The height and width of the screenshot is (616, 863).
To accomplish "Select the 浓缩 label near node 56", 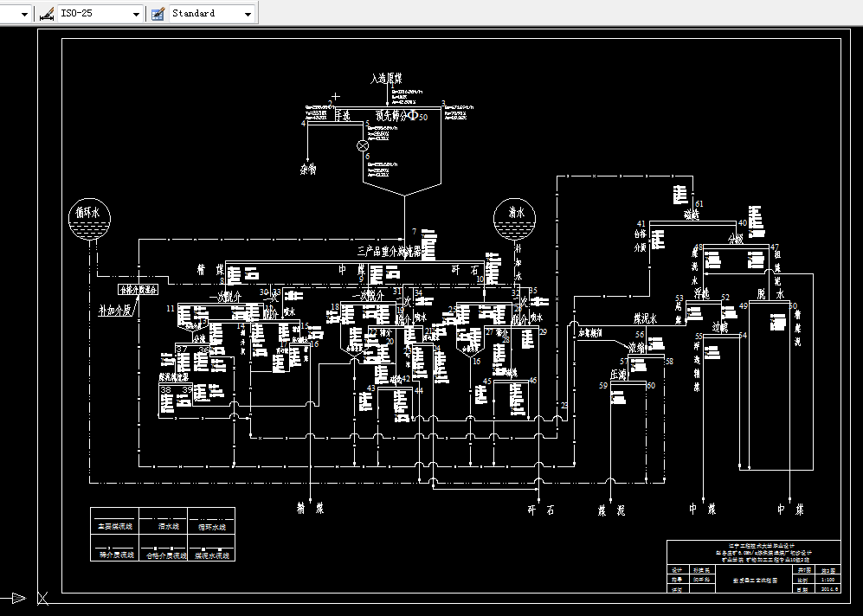I will point(637,348).
